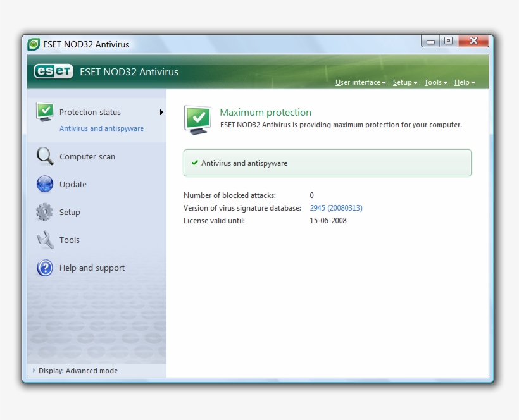Viewport: 519px width, 420px height.
Task: Click the Setup gear icon
Action: pyautogui.click(x=44, y=212)
